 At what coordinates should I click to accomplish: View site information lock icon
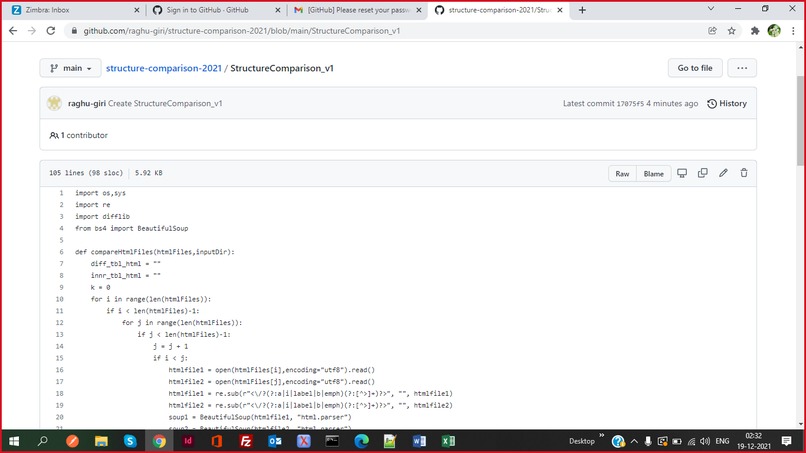pyautogui.click(x=74, y=31)
